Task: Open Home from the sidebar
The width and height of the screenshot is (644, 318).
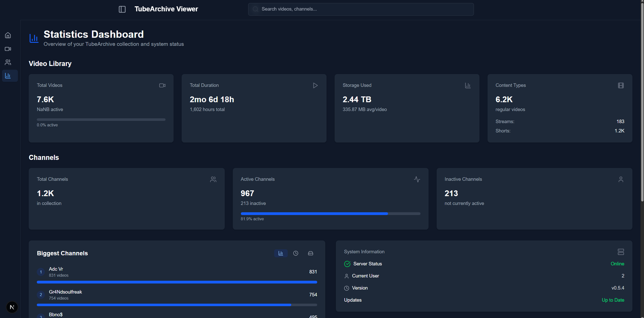Action: [8, 35]
